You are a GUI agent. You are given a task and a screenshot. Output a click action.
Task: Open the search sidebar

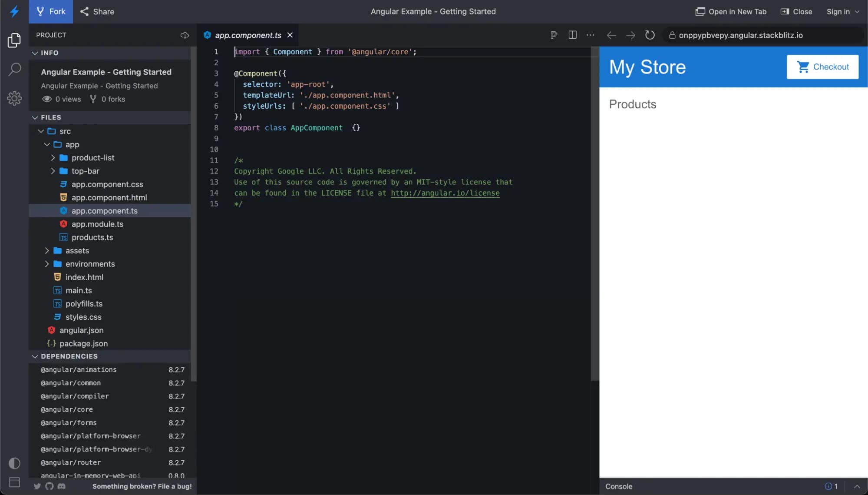coord(14,69)
